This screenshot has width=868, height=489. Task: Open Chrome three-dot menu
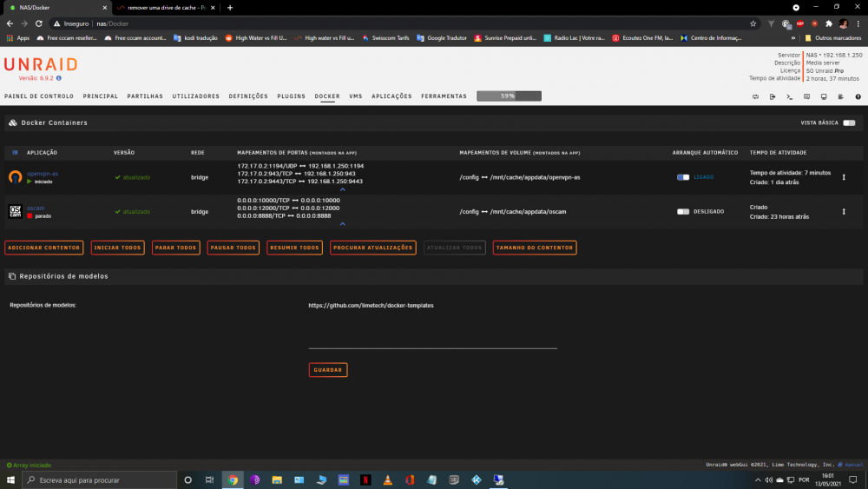858,23
